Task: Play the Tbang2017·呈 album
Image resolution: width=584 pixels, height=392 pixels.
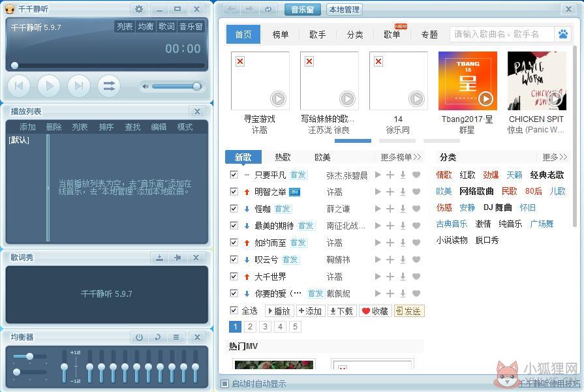Action: pos(485,98)
